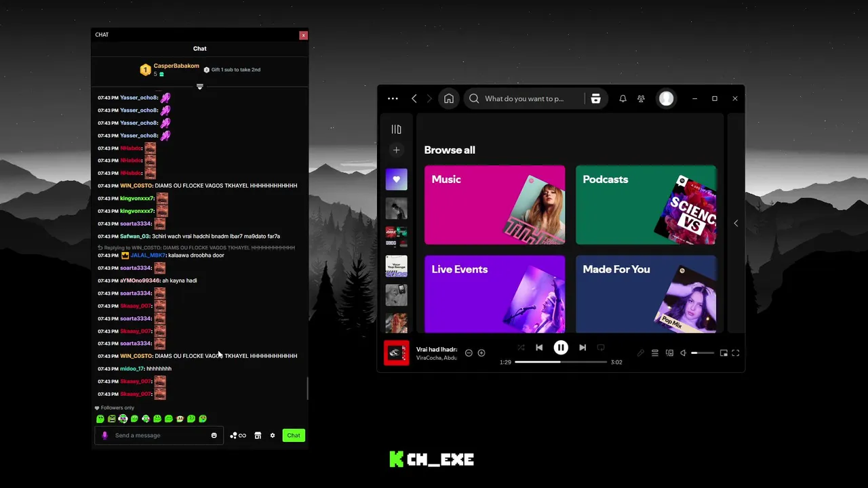Skip to previous track
This screenshot has height=488, width=868.
pyautogui.click(x=539, y=348)
